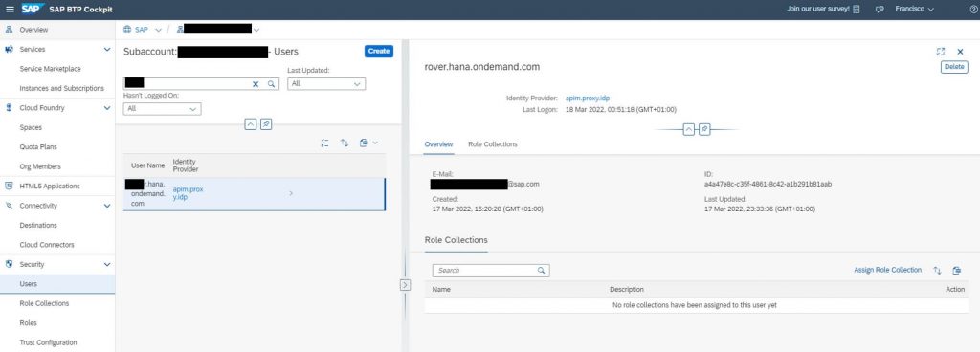Collapse the Cloud Foundry section chevron
This screenshot has width=980, height=352.
click(x=107, y=108)
